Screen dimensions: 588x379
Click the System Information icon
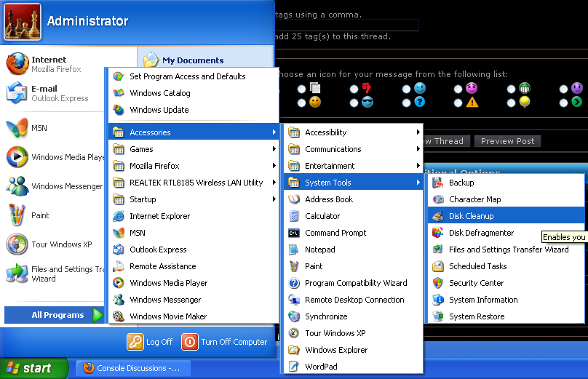coord(437,300)
